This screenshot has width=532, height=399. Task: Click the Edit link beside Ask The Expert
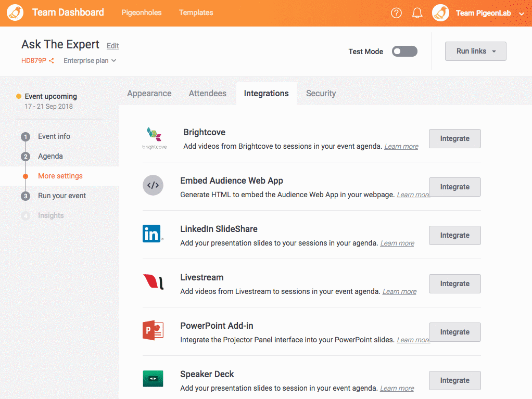tap(112, 46)
